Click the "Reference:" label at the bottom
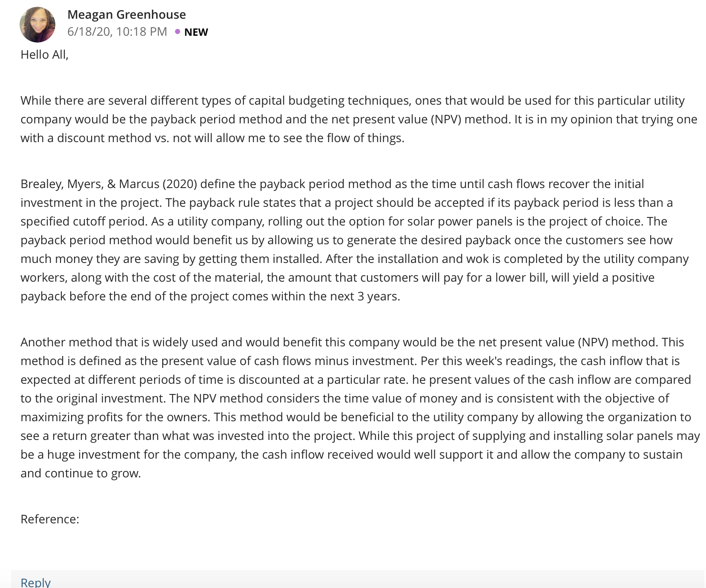This screenshot has height=588, width=706. (x=50, y=519)
